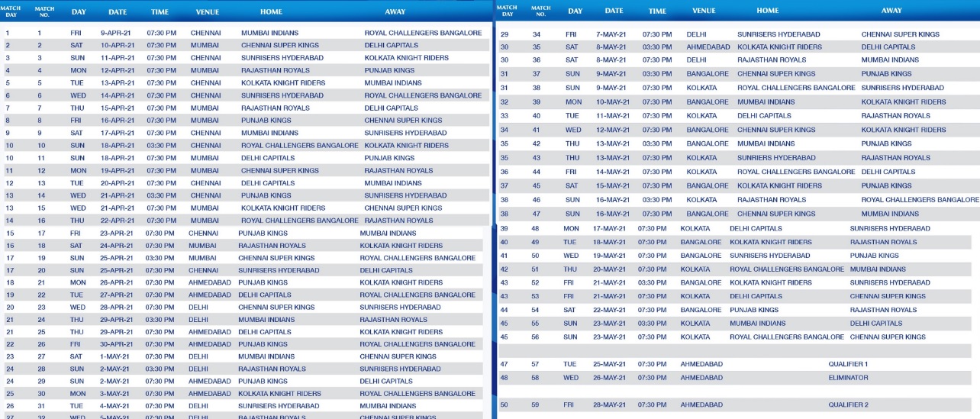Screen dimensions: 980x419
Task: Click the 4-MAY-21 date cell
Action: (x=115, y=406)
